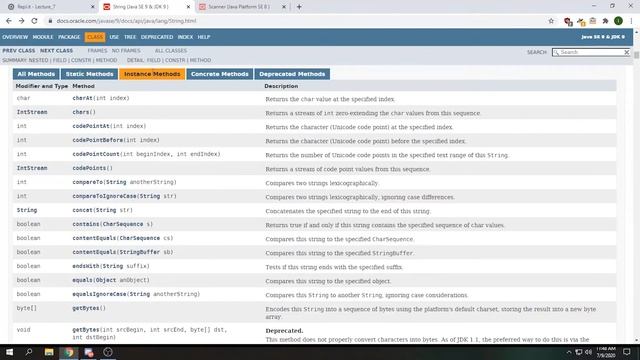Open the Windows Start menu
This screenshot has width=640, height=360.
(x=9, y=352)
